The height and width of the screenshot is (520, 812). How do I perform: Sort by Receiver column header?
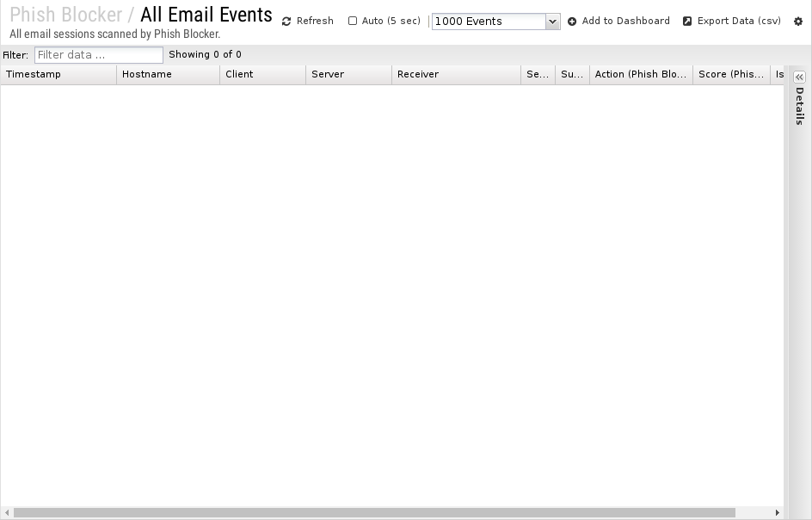pyautogui.click(x=457, y=75)
